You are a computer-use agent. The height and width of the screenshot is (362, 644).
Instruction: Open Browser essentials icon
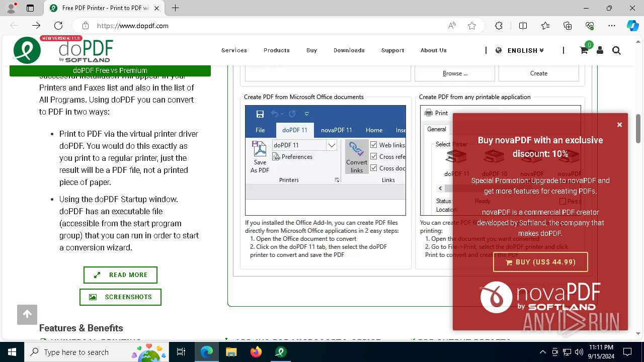590,26
